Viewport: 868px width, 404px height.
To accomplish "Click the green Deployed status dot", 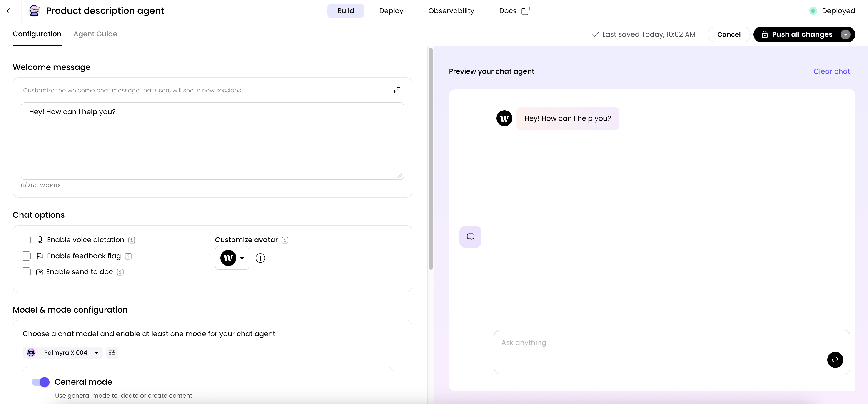I will click(813, 11).
